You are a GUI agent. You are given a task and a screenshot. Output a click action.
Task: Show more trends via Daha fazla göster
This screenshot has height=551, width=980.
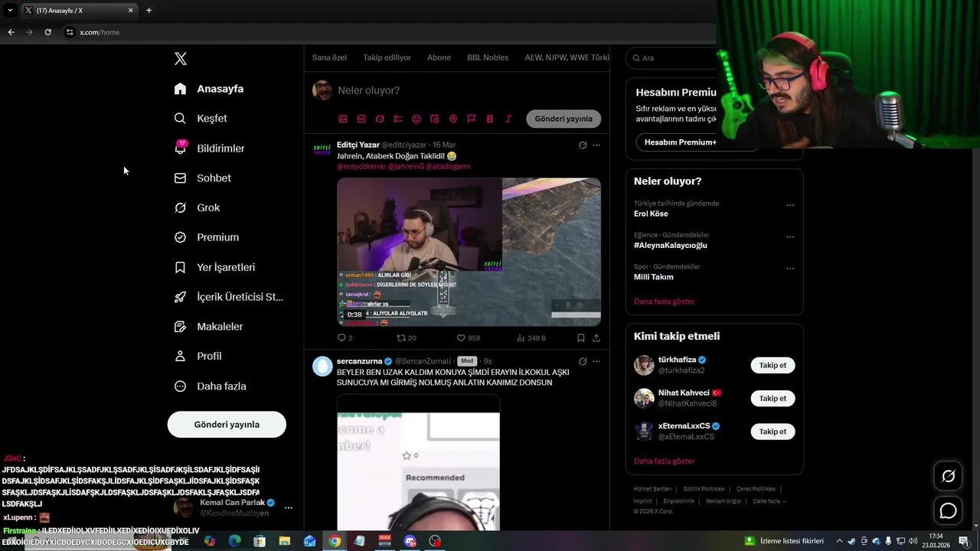point(665,302)
